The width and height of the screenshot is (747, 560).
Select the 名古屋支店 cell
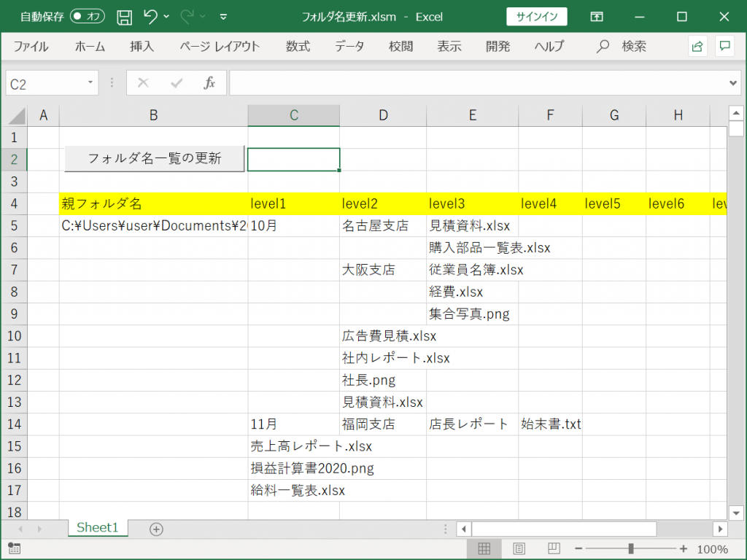pyautogui.click(x=383, y=226)
